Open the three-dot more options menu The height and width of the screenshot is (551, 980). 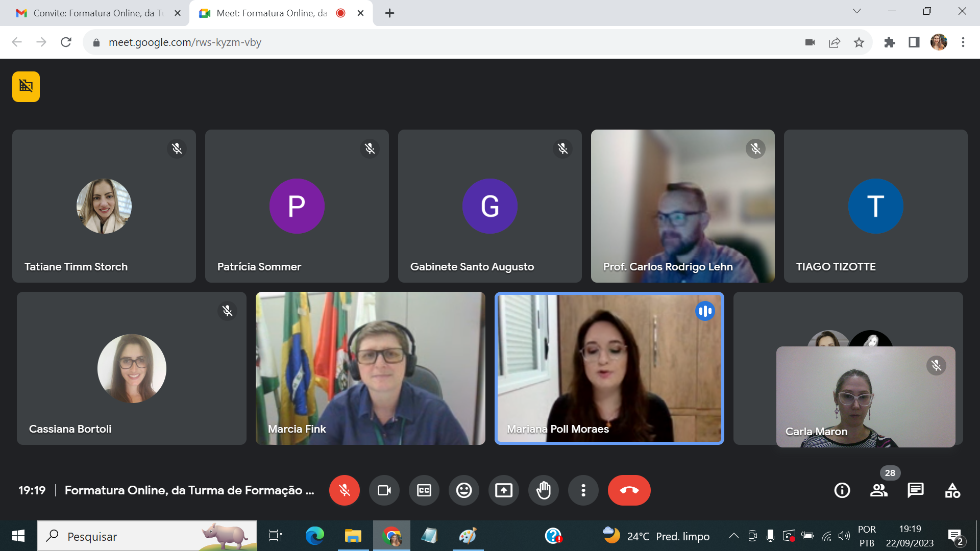(x=583, y=490)
